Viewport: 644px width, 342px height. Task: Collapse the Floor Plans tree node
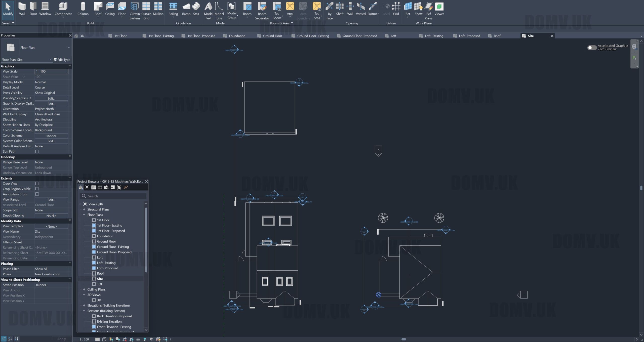tap(84, 215)
